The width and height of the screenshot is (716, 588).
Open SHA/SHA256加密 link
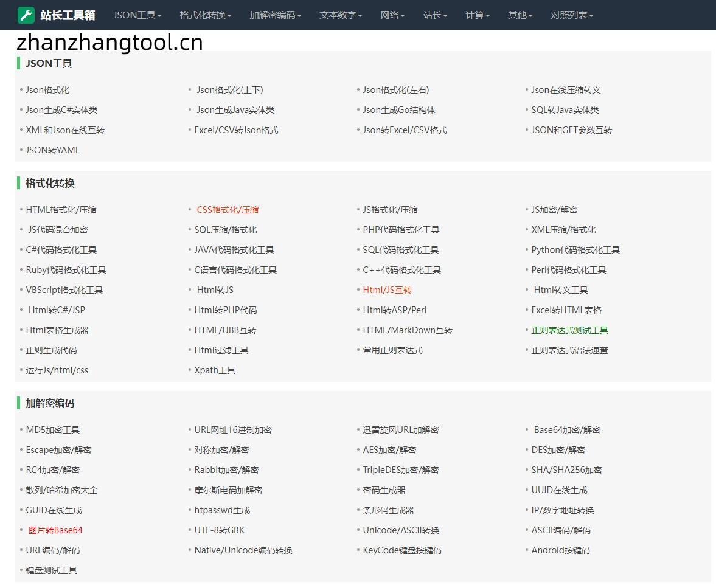coord(567,470)
